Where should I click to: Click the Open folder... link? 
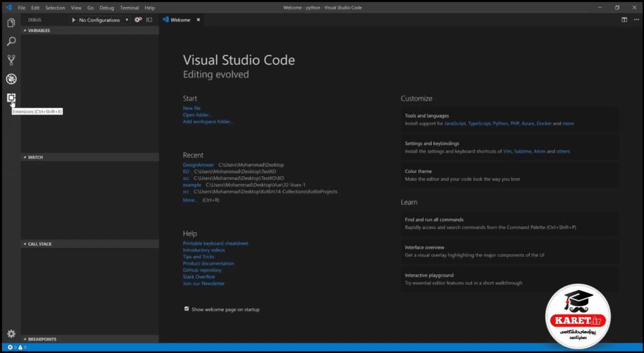pos(197,115)
